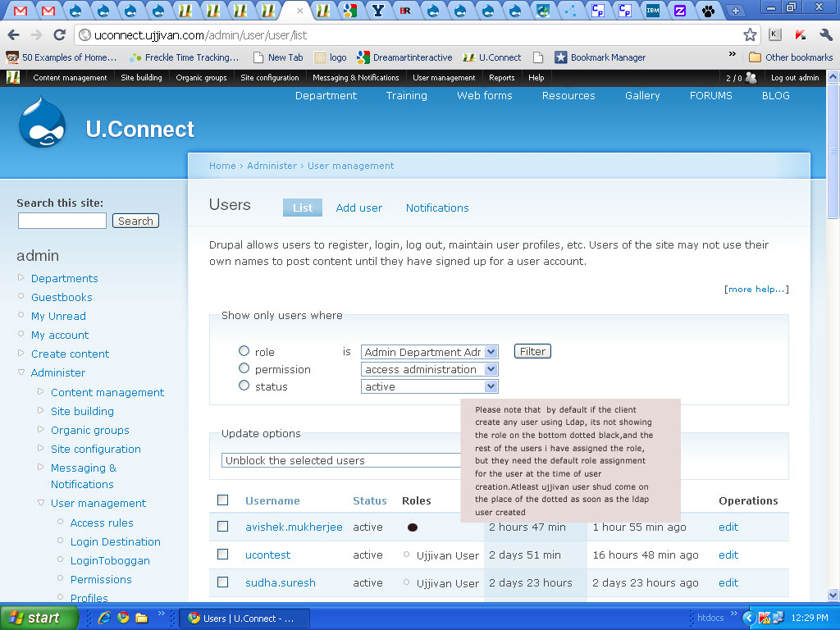840x630 pixels.
Task: Click the edit link for user ucontest
Action: (x=728, y=555)
